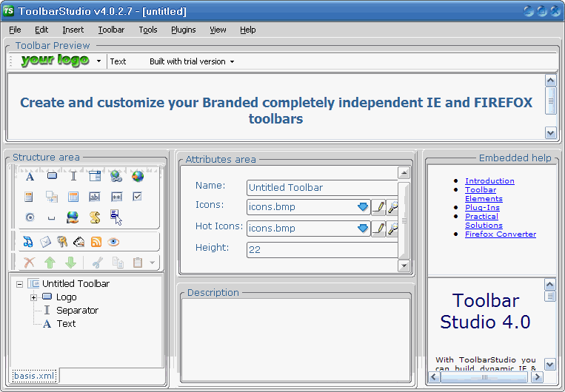Insert the overlapping pages with arrow icon

coord(52,197)
